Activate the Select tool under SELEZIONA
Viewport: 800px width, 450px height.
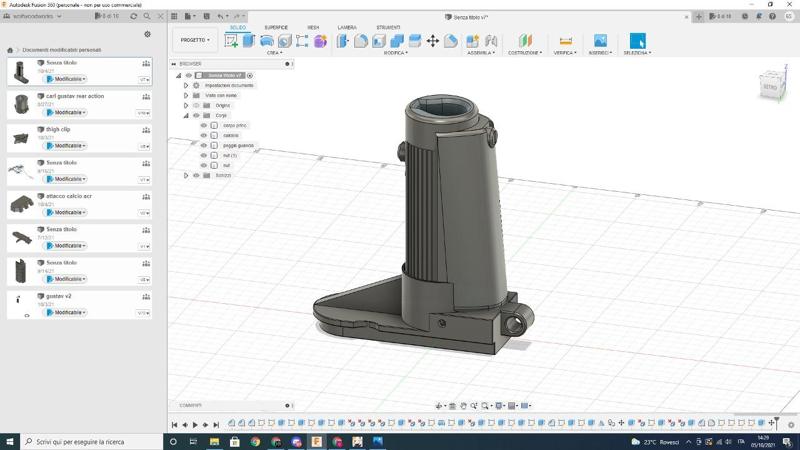coord(637,41)
